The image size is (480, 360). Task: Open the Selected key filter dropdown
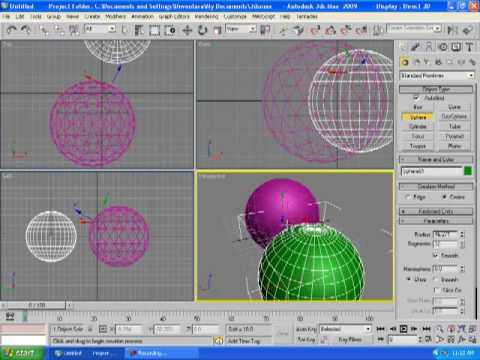pyautogui.click(x=345, y=329)
